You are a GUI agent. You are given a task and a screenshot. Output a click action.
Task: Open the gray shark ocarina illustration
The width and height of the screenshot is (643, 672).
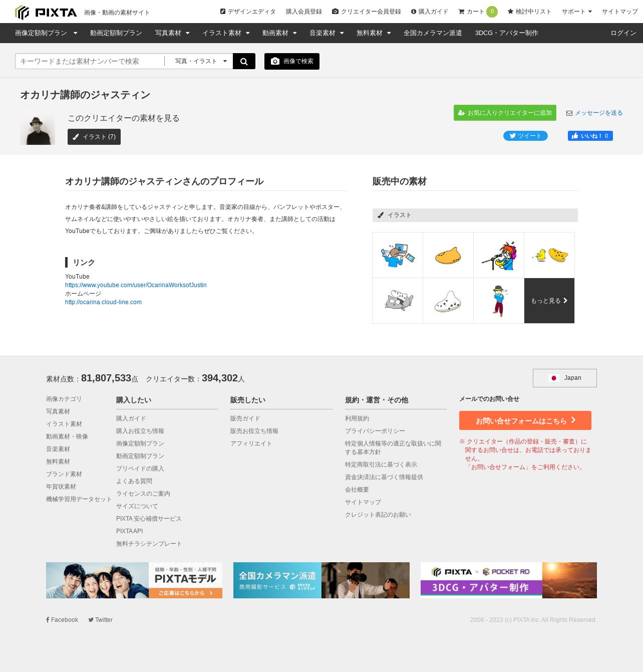(398, 301)
